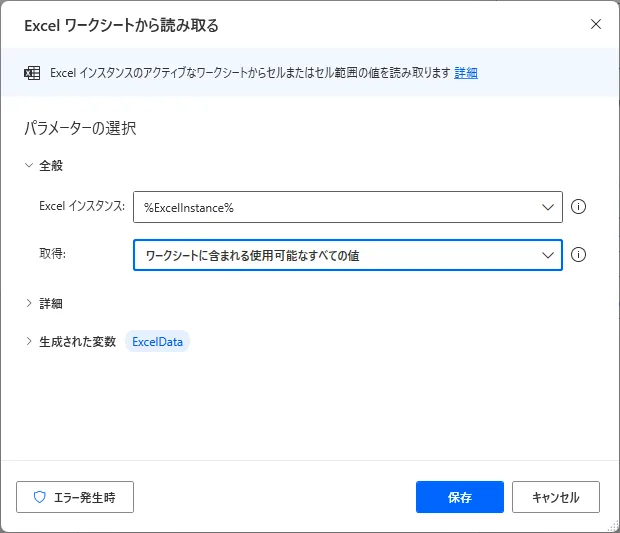Select the ExcelData variable chip

(157, 342)
